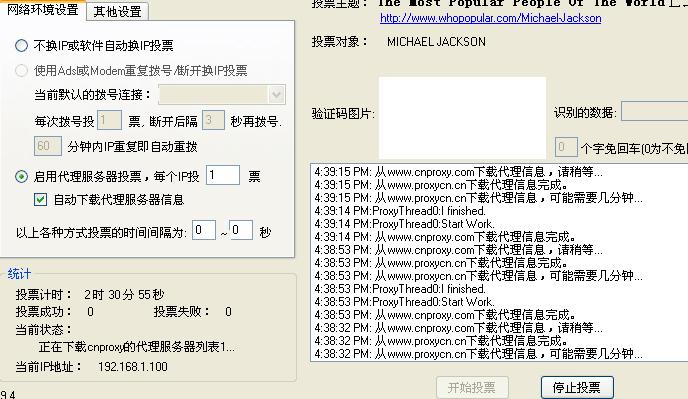Select the 4:38:53 PM ProxyThread0:Start Work log line
The image size is (688, 399).
tap(405, 302)
